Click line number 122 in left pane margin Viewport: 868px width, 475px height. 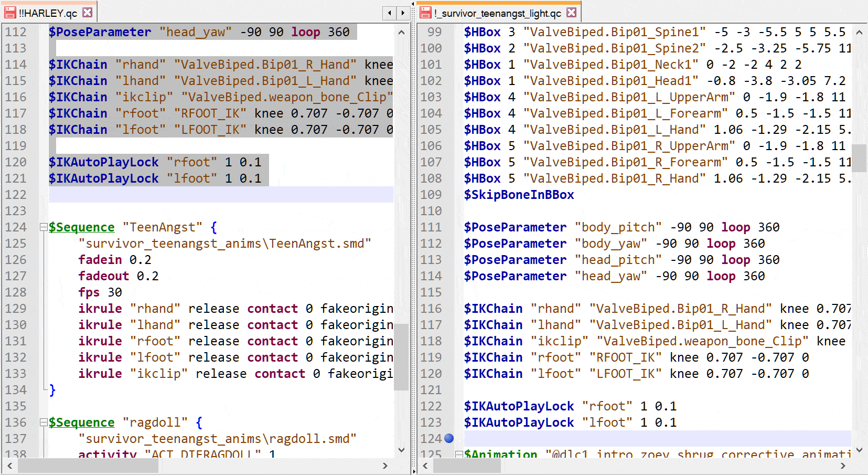(16, 195)
